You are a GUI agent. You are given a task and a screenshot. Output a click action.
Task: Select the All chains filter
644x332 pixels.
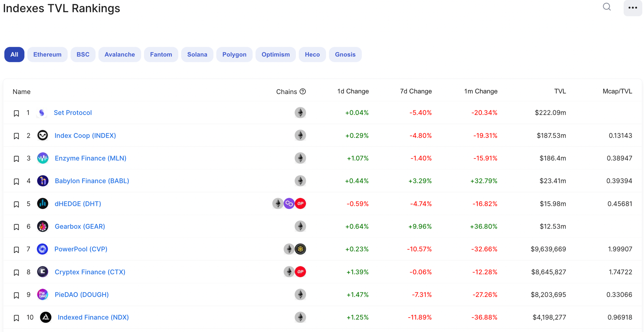(x=14, y=54)
